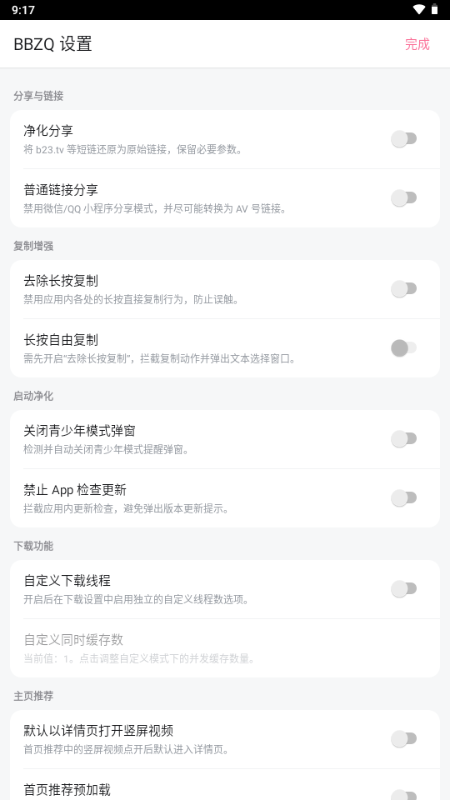
Task: Click the BBZQ 设置 title
Action: pyautogui.click(x=53, y=44)
